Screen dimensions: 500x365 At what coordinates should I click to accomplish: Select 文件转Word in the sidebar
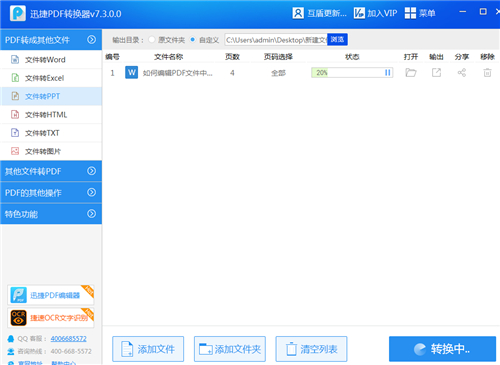click(51, 60)
